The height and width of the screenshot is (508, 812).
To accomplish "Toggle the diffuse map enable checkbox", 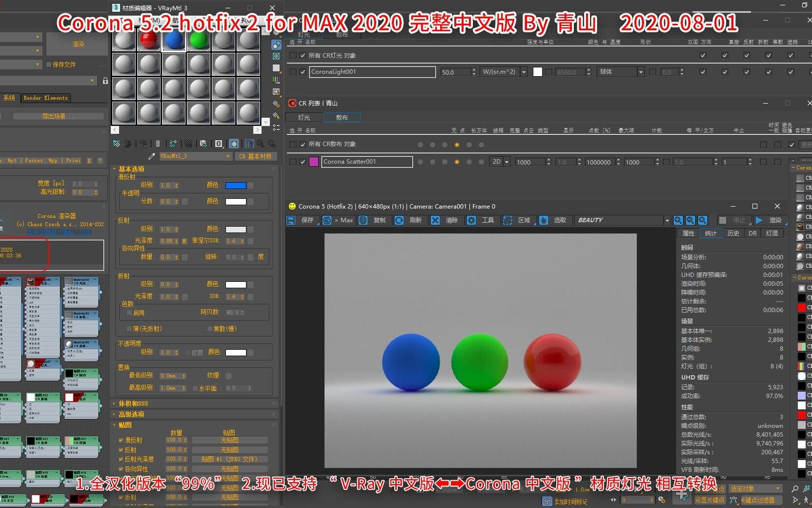I will [x=121, y=440].
